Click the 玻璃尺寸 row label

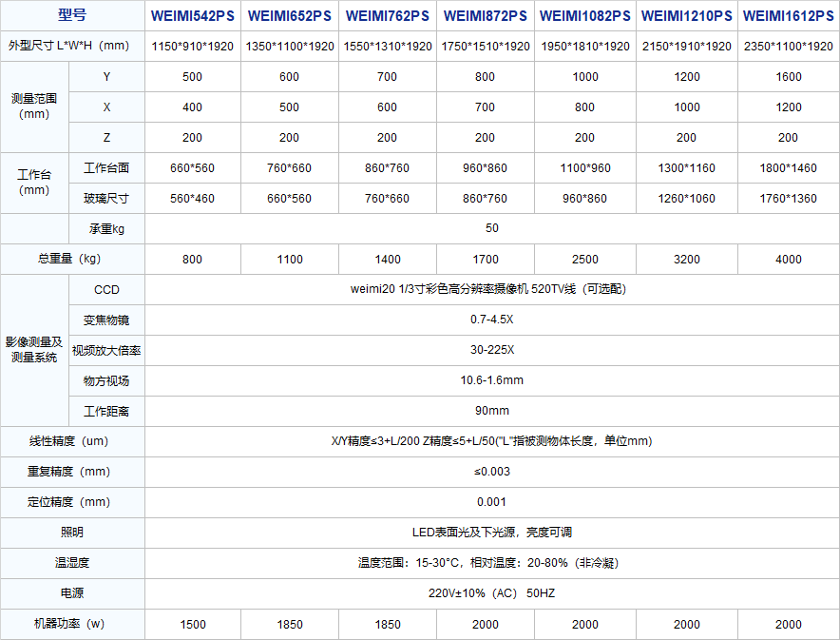(106, 199)
